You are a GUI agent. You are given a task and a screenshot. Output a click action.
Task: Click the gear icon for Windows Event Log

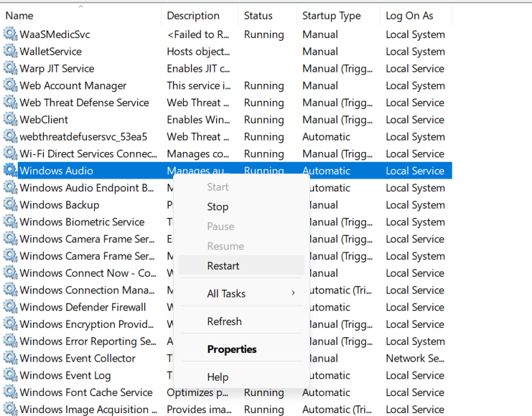pos(11,375)
